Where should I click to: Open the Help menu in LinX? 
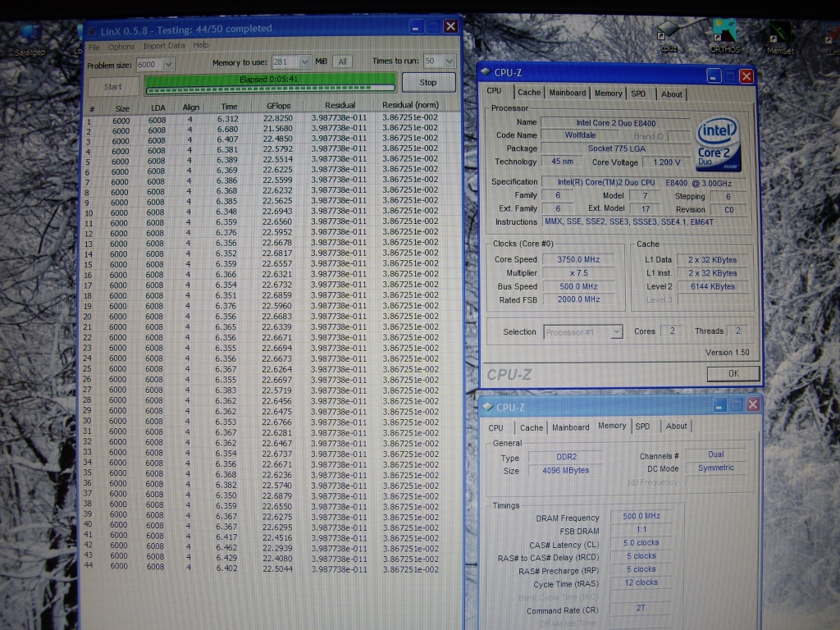tap(201, 45)
